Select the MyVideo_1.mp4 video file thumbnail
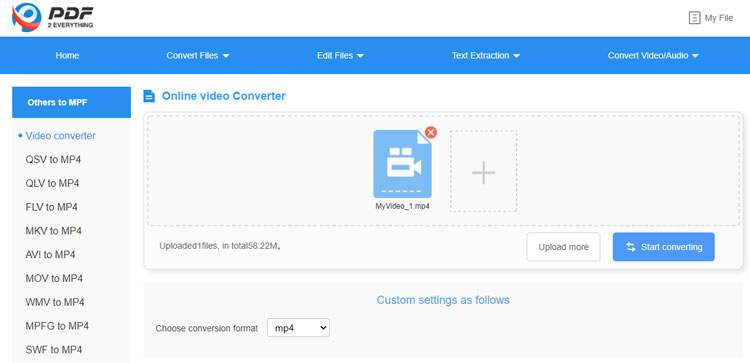 pyautogui.click(x=402, y=164)
